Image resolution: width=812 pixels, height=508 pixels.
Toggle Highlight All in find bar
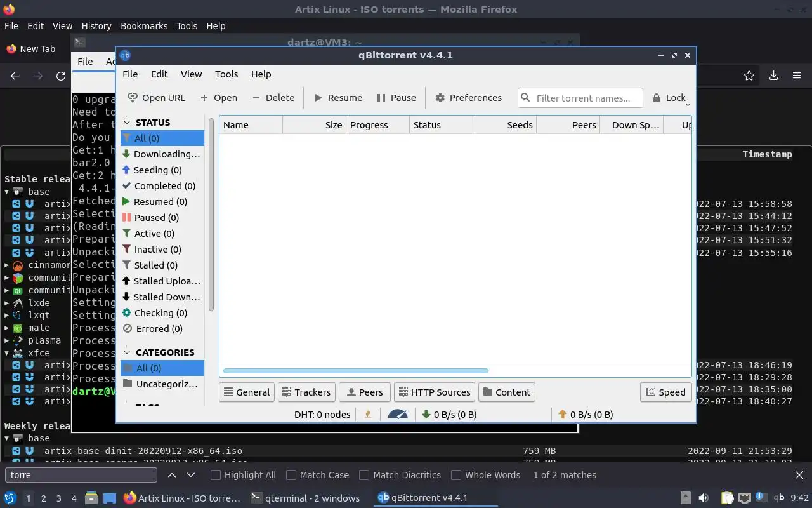coord(243,475)
